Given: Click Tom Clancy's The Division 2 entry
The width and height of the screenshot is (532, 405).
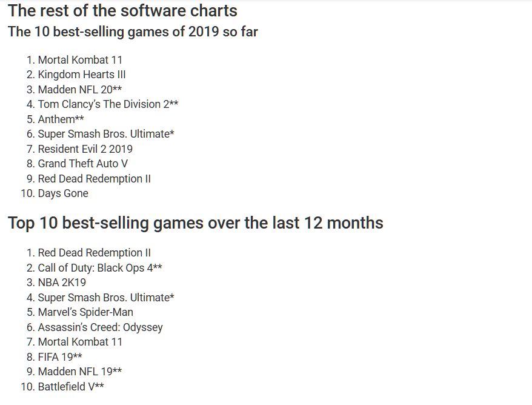Looking at the screenshot, I should 108,104.
